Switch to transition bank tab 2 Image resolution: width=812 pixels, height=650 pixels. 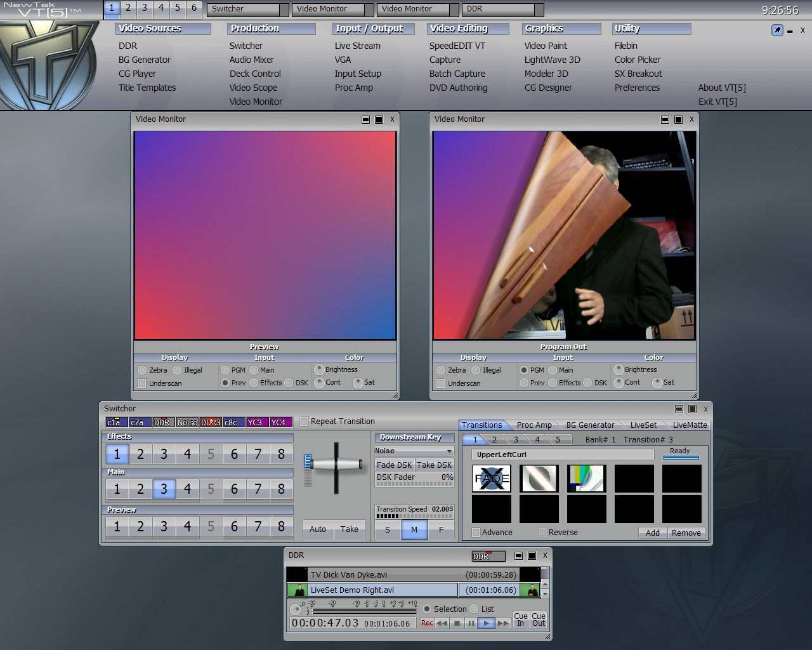pos(494,439)
